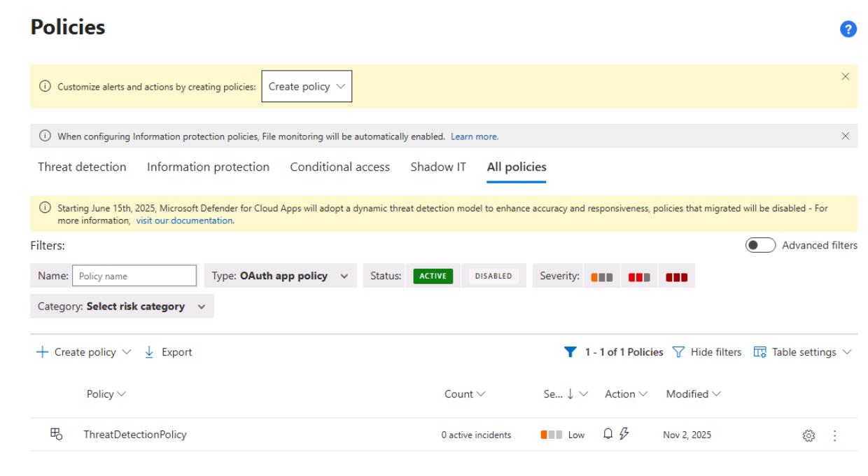Click the lightning bolt governance action icon

pos(621,435)
